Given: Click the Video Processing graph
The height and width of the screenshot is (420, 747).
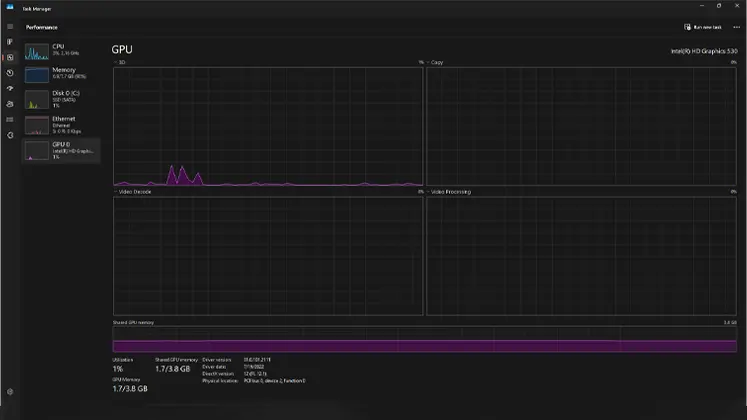Looking at the screenshot, I should tap(581, 256).
